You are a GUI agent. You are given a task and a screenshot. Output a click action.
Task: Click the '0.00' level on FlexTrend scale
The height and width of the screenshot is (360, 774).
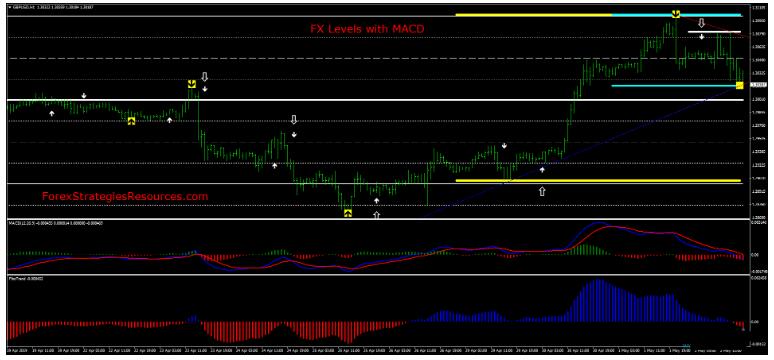coord(754,321)
